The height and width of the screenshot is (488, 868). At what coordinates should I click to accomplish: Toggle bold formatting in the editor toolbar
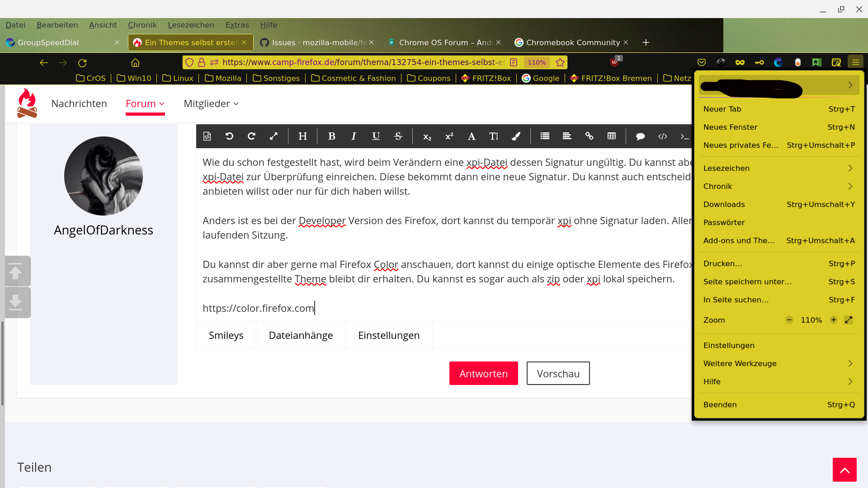[x=331, y=136]
